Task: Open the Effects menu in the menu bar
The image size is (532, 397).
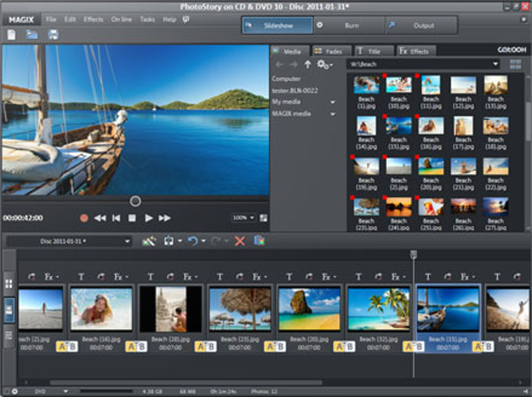Action: (93, 19)
